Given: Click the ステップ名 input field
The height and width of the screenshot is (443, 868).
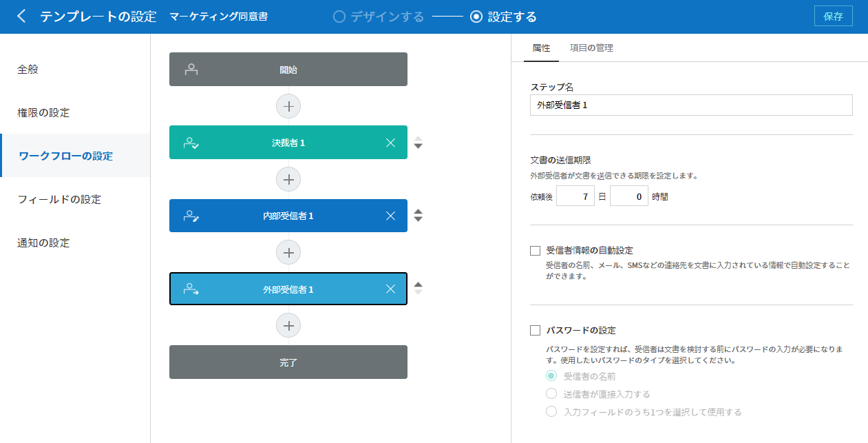Looking at the screenshot, I should click(x=691, y=105).
